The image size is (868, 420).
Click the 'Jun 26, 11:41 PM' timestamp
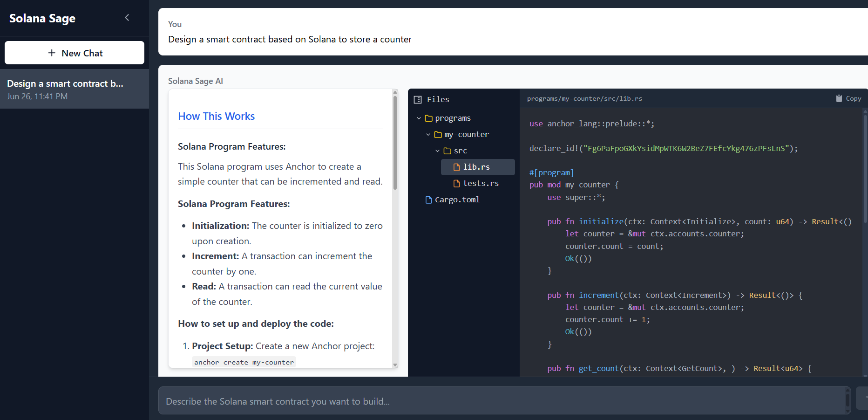37,96
